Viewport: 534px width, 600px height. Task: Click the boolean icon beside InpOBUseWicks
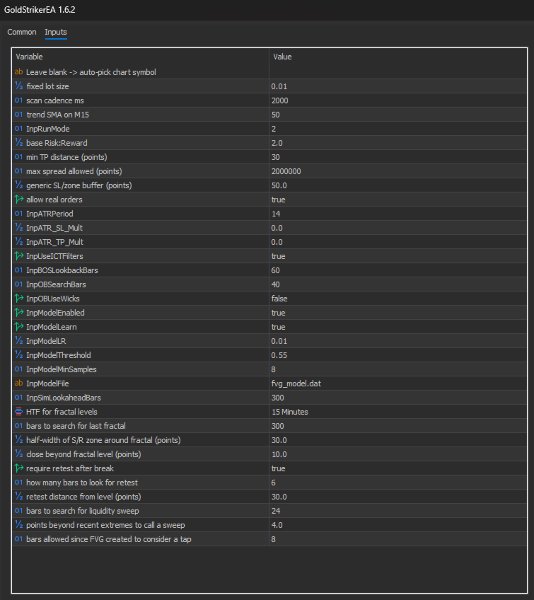tap(19, 298)
